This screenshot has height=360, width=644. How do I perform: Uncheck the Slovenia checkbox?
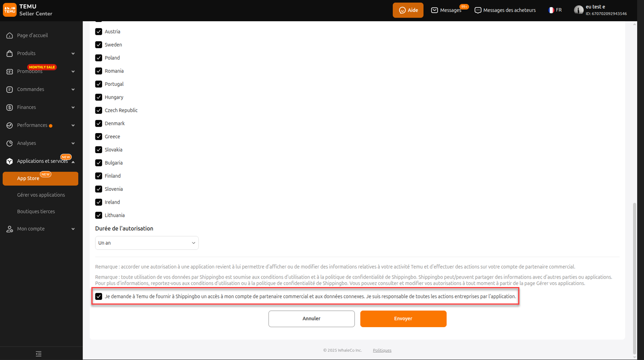click(99, 189)
